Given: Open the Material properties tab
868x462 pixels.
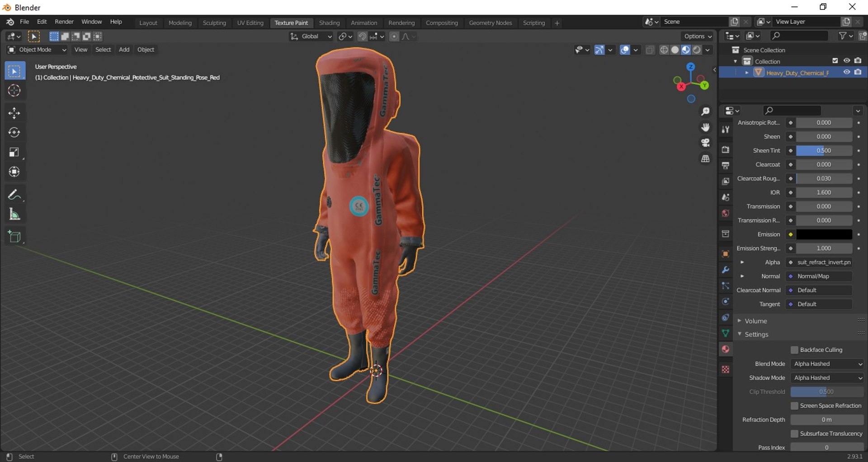Looking at the screenshot, I should point(726,349).
